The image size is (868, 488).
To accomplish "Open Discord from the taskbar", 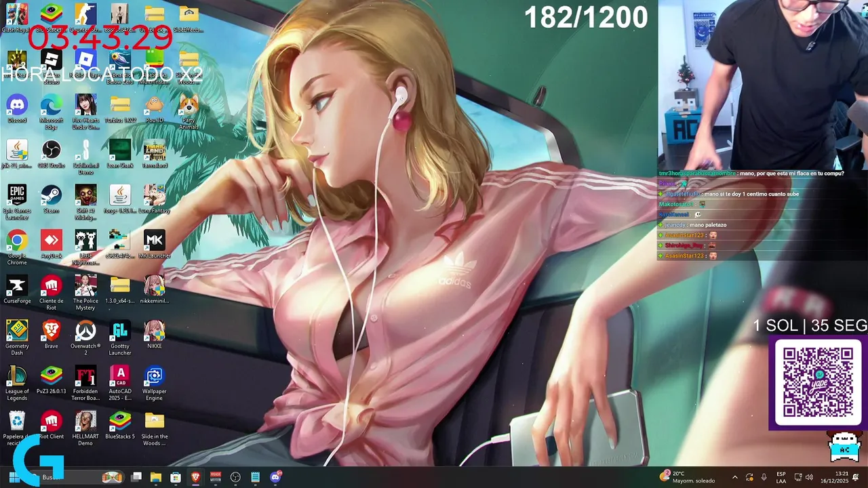I will click(275, 477).
